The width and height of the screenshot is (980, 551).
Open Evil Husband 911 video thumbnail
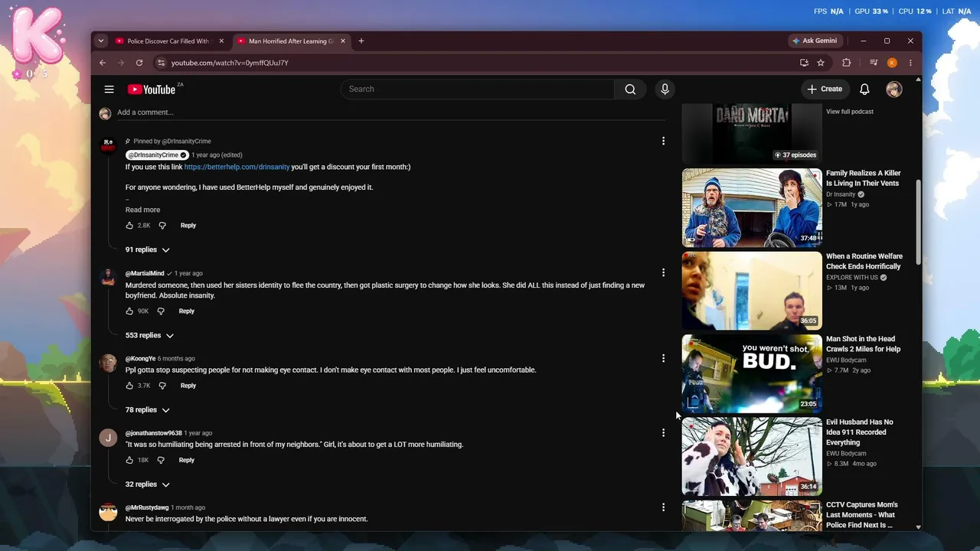[x=752, y=456]
